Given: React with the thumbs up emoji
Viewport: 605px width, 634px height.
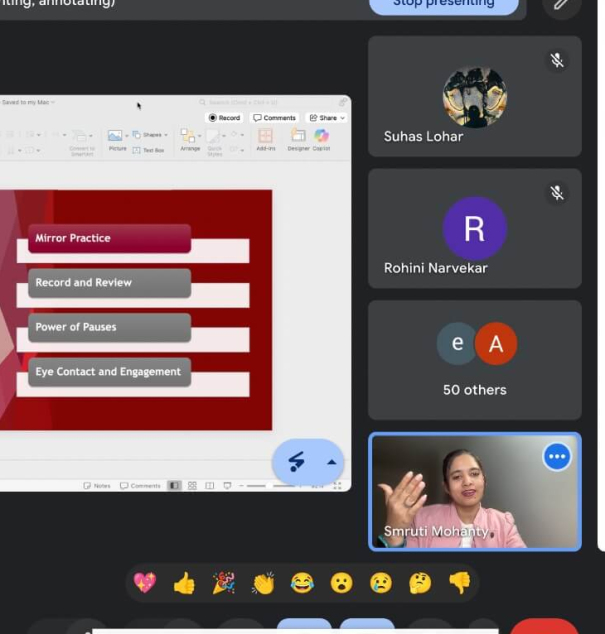Looking at the screenshot, I should click(184, 583).
